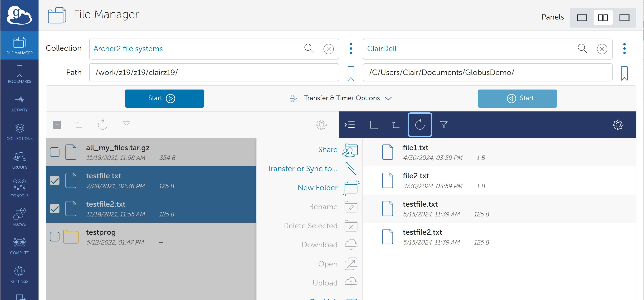Image resolution: width=644 pixels, height=300 pixels.
Task: Search collections in the ClairDell field
Action: pos(582,49)
